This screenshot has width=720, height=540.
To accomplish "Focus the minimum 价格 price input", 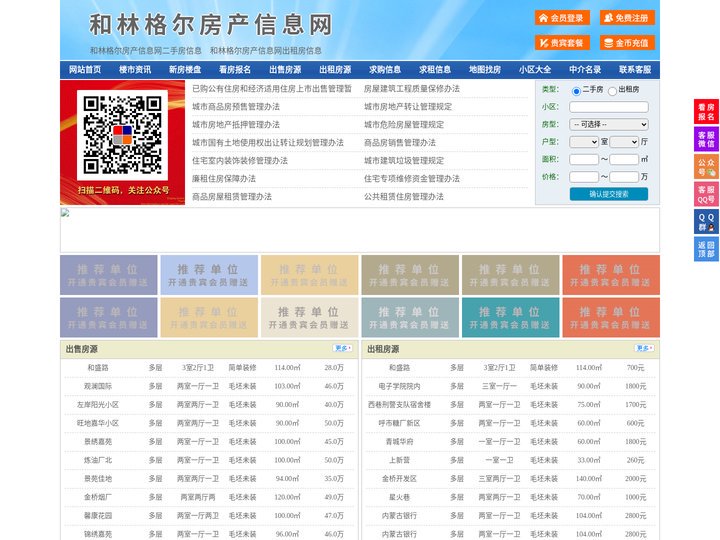I will 584,177.
